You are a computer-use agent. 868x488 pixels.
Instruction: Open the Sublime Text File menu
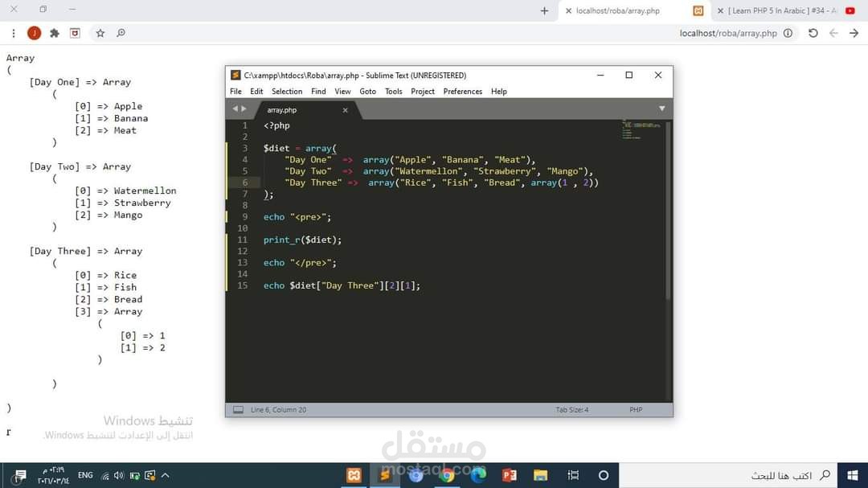point(235,92)
